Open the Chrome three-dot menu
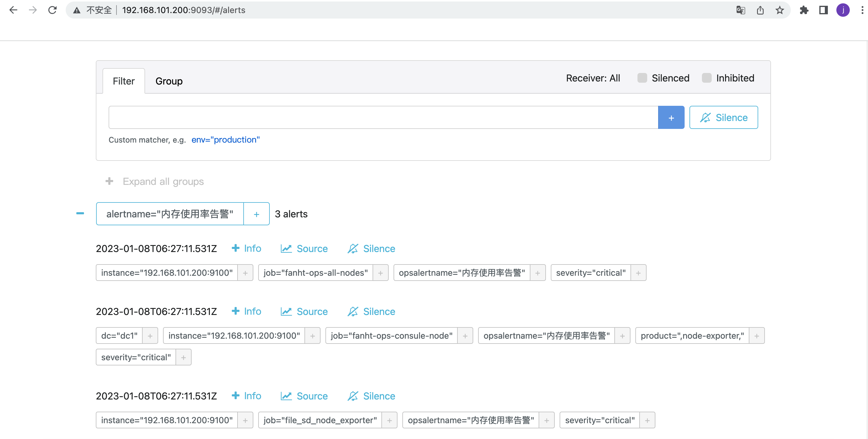The image size is (868, 439). [862, 10]
